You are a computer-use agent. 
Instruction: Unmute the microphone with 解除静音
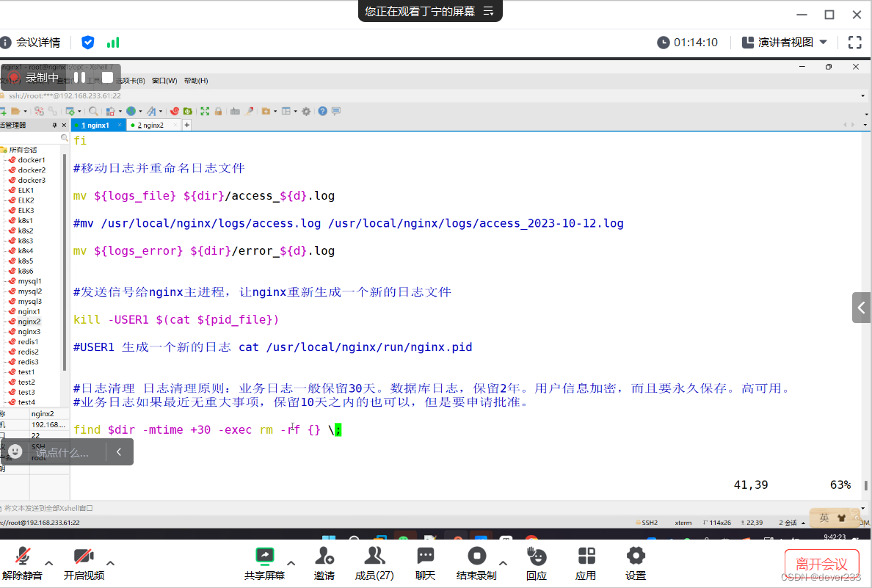click(x=22, y=563)
